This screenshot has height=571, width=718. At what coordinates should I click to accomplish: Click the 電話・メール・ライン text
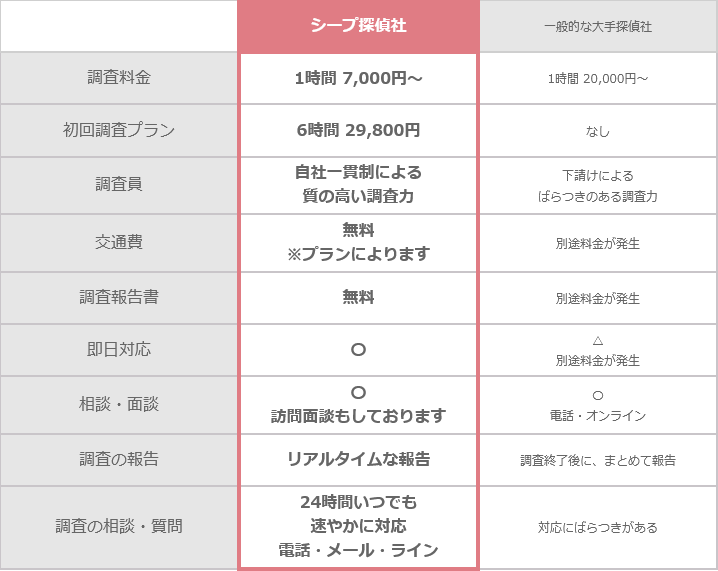(358, 550)
